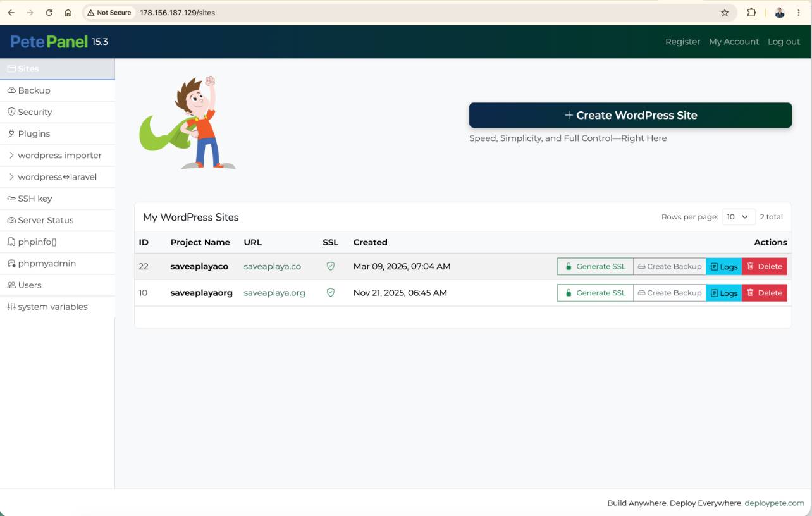The image size is (812, 516).
Task: Go back using the browser back arrow
Action: [x=11, y=13]
